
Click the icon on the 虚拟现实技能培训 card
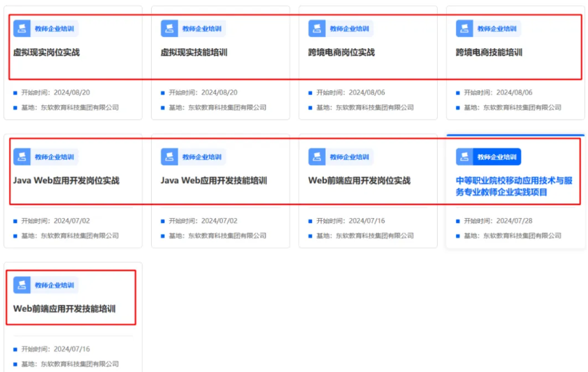(170, 29)
